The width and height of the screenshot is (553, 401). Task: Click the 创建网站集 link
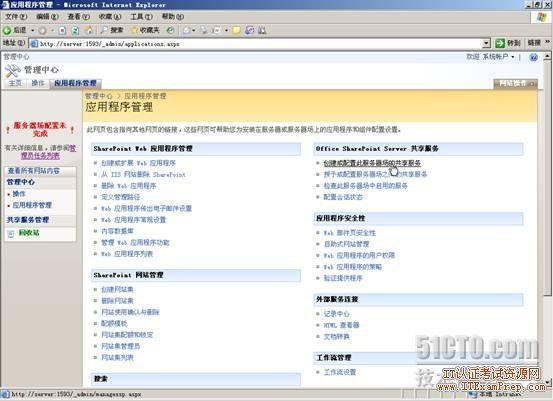click(117, 290)
